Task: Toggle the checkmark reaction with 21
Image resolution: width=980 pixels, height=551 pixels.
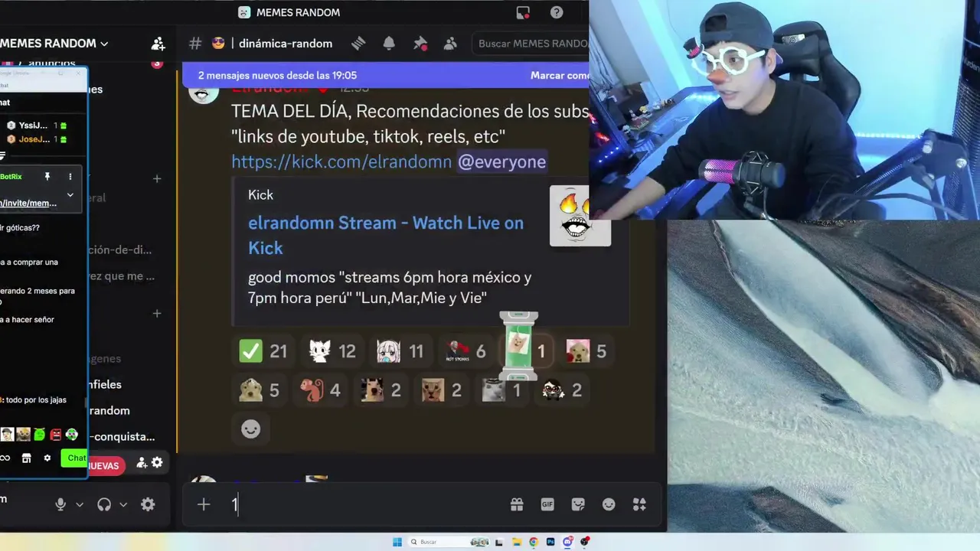Action: [263, 351]
